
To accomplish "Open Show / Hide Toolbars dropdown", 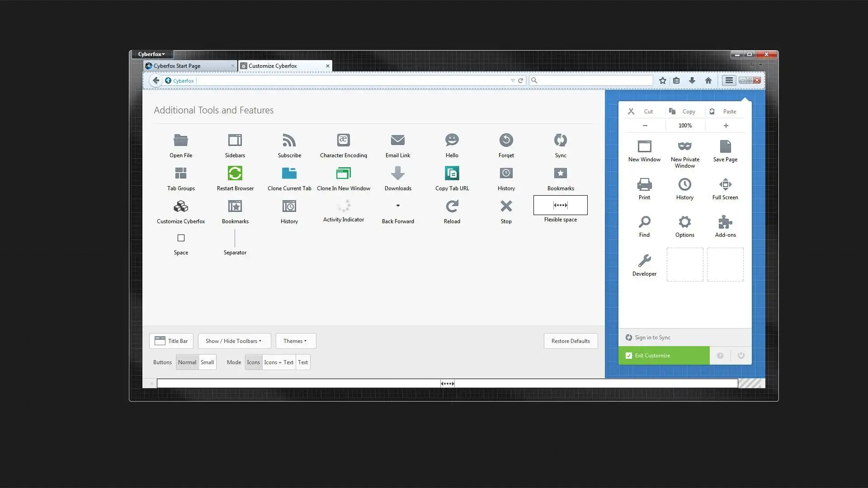I will click(x=234, y=341).
